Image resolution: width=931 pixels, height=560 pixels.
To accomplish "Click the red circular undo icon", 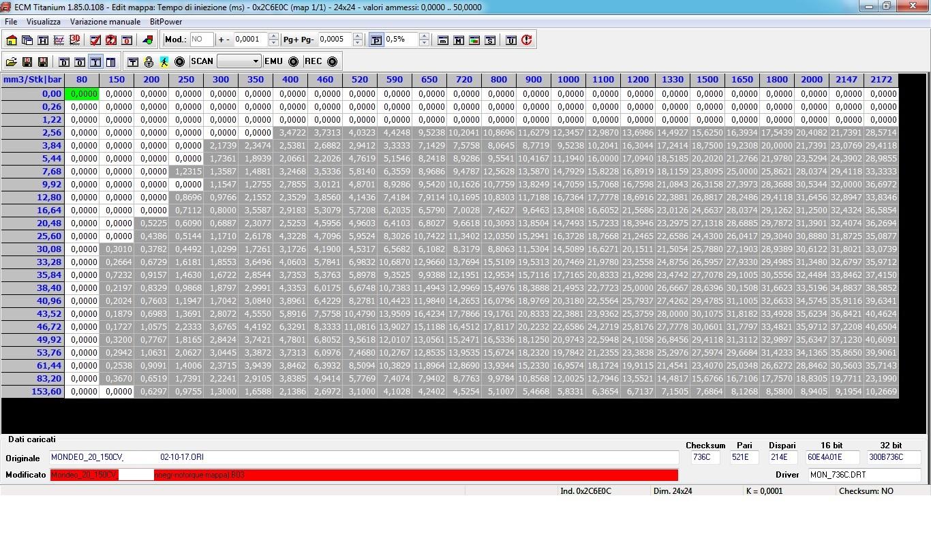I will [x=526, y=40].
